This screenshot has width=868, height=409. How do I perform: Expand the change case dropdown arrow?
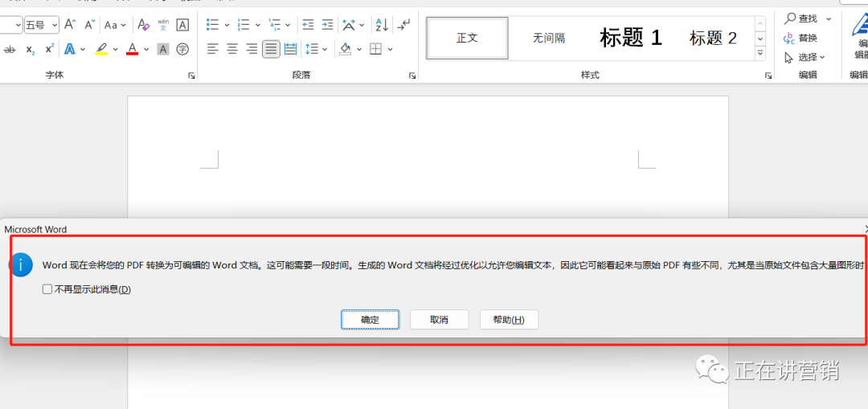pos(123,25)
